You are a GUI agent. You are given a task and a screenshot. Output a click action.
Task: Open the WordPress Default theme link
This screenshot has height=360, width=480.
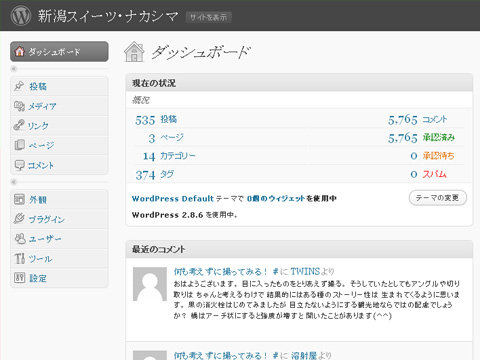click(173, 199)
